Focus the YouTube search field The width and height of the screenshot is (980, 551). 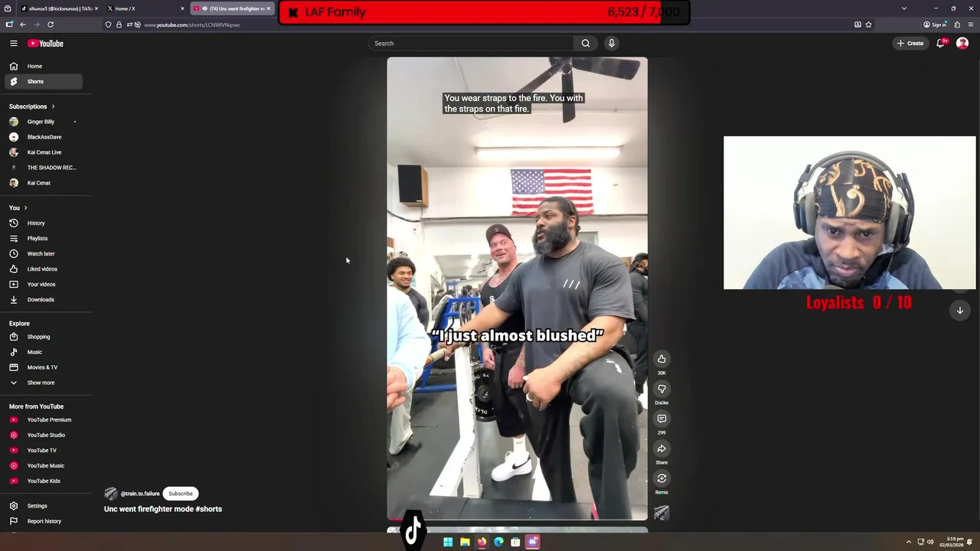(471, 44)
